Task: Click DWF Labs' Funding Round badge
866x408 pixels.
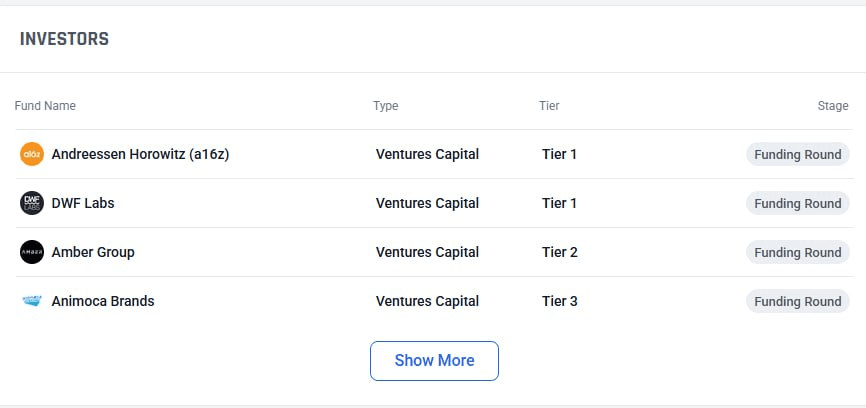Action: tap(798, 203)
